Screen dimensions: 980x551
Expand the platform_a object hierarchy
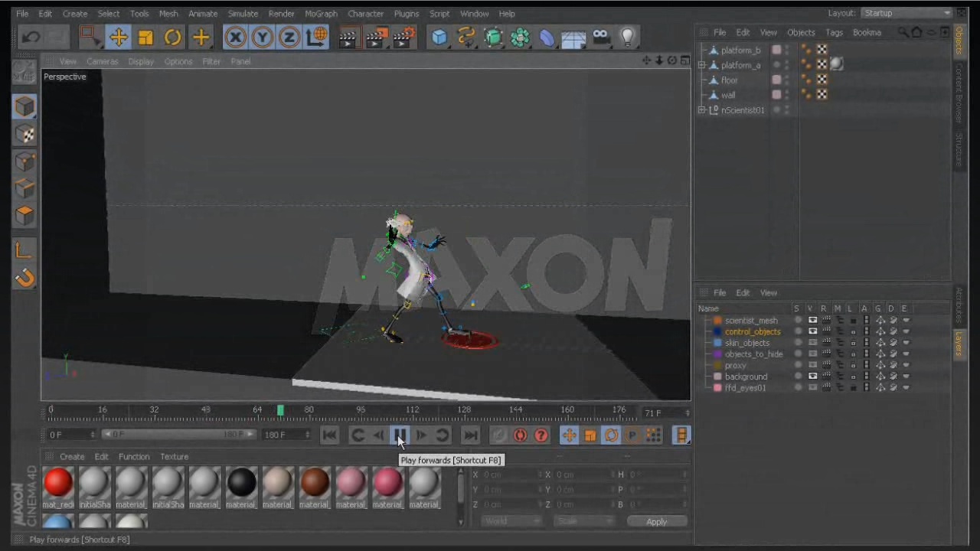[x=702, y=65]
